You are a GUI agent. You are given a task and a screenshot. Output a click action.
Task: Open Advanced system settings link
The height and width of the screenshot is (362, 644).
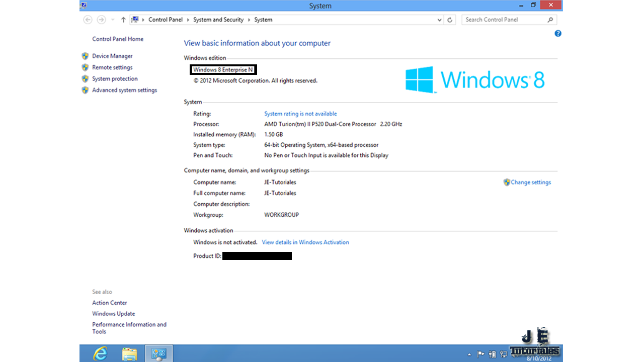tap(124, 90)
